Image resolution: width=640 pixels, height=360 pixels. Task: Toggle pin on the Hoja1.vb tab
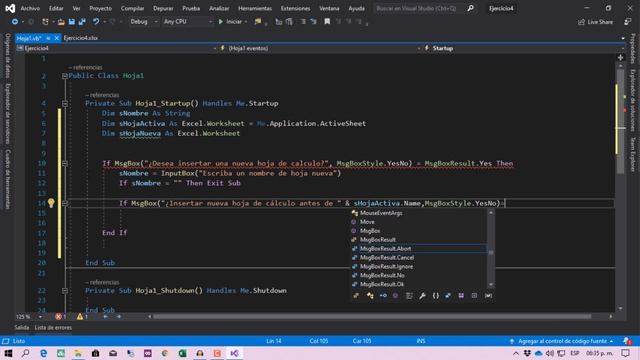pos(48,38)
